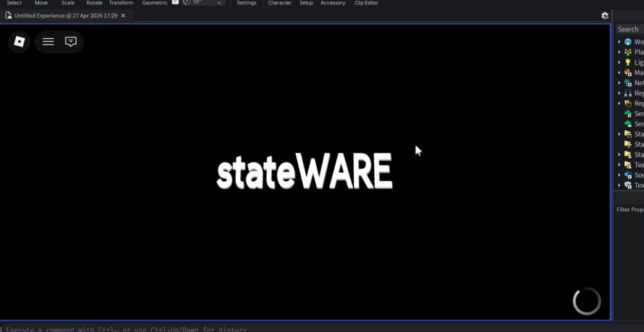
Task: Switch to the Untitled Experience tab
Action: (x=66, y=15)
